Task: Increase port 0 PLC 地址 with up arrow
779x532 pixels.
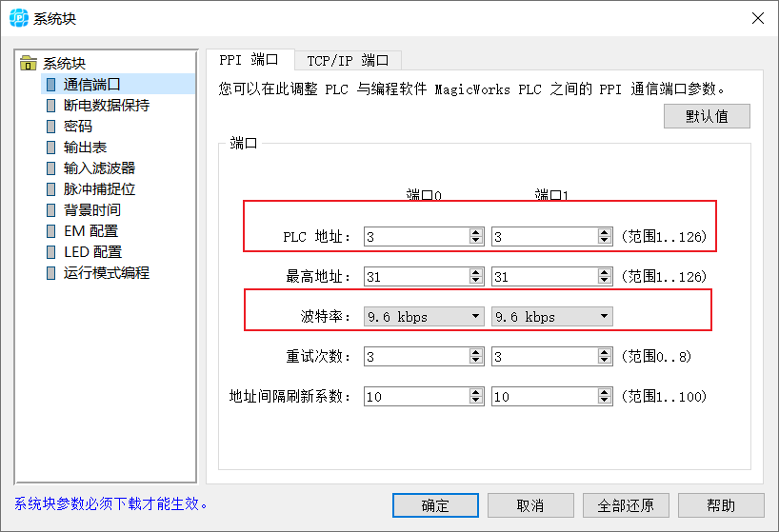Action: coord(476,232)
